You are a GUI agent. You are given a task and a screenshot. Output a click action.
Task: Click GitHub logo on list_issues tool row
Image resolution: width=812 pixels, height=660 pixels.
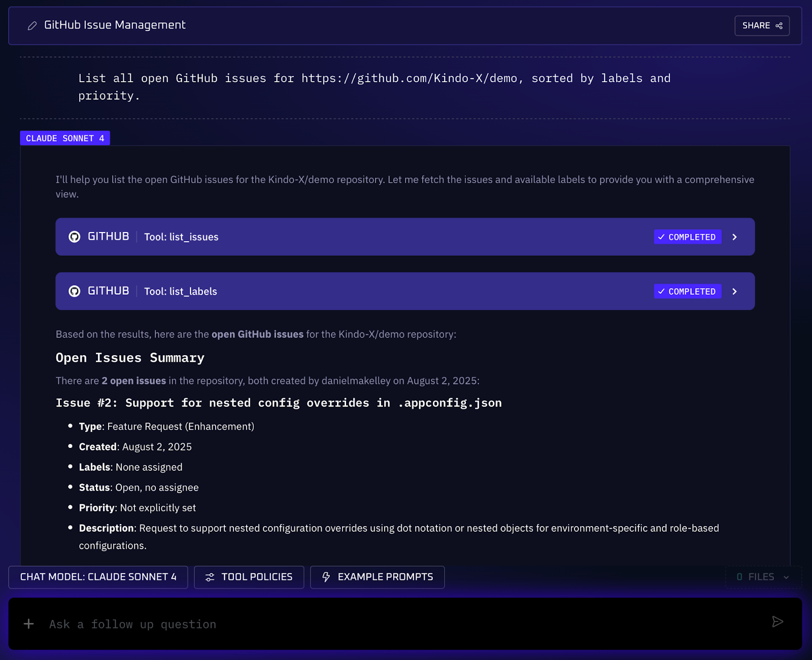75,237
